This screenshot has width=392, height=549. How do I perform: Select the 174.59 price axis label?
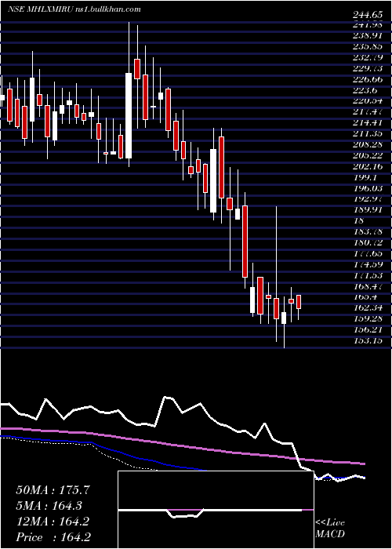[x=368, y=264]
